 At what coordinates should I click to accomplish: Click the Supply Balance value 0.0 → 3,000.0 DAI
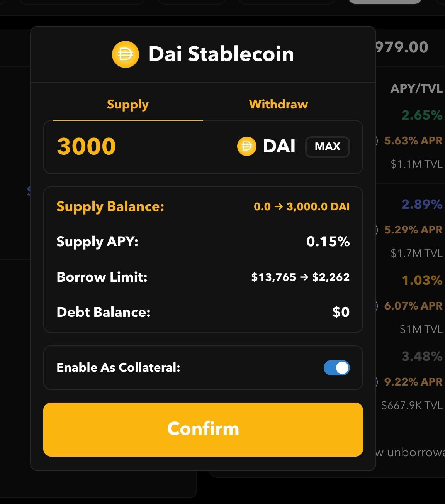[x=301, y=207]
